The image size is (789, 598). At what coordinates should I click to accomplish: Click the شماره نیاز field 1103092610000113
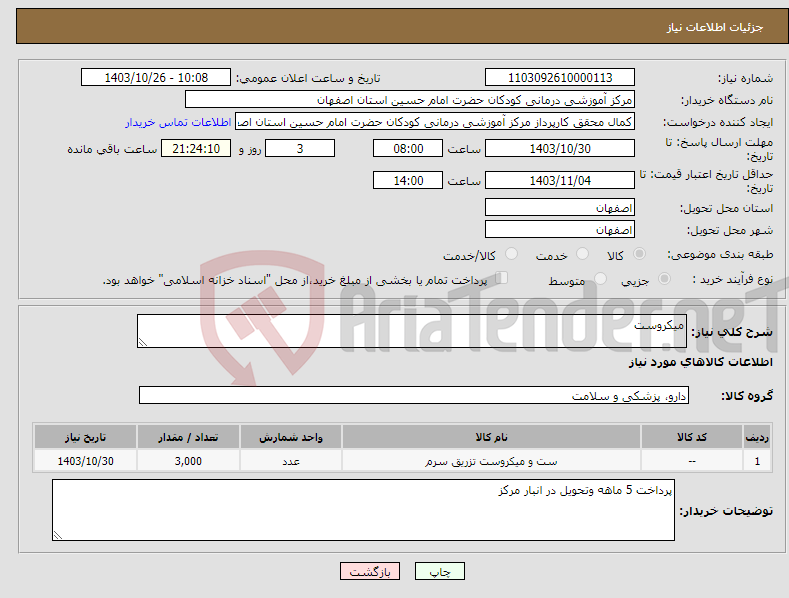click(x=560, y=78)
